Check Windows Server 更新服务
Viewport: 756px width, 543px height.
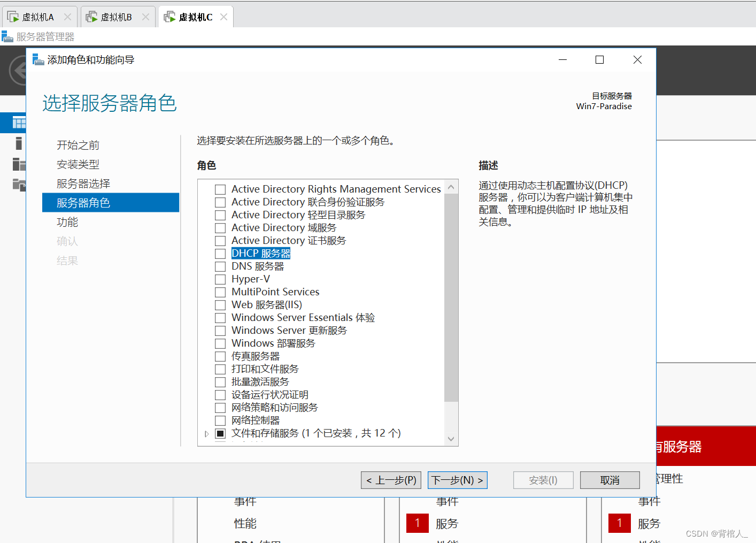point(220,331)
